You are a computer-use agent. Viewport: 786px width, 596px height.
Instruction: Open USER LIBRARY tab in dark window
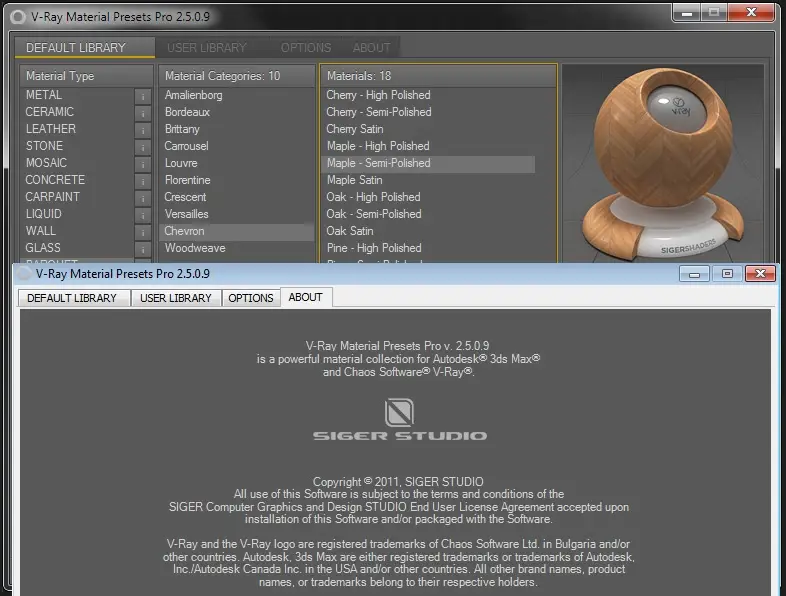(207, 48)
